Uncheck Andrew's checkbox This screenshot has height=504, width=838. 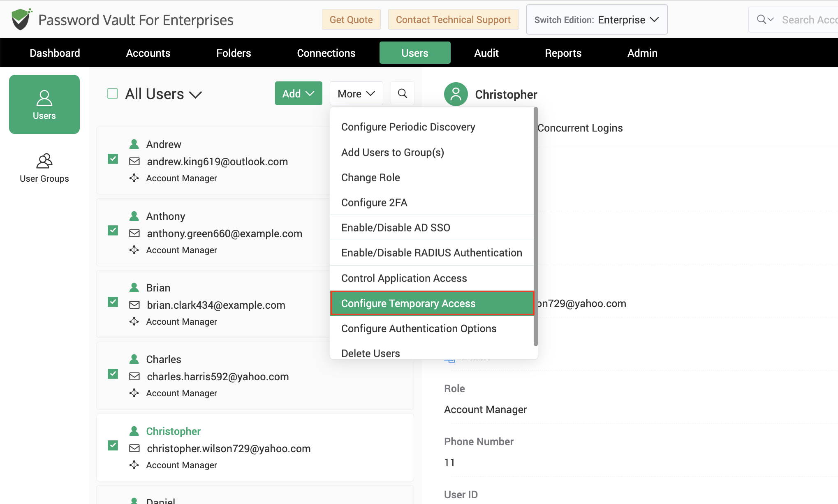click(x=113, y=159)
